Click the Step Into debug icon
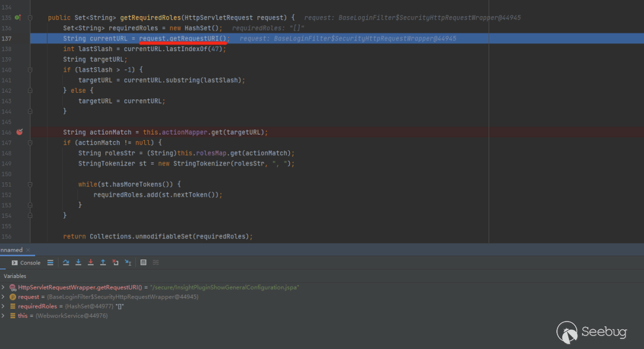The width and height of the screenshot is (644, 349). coord(78,263)
